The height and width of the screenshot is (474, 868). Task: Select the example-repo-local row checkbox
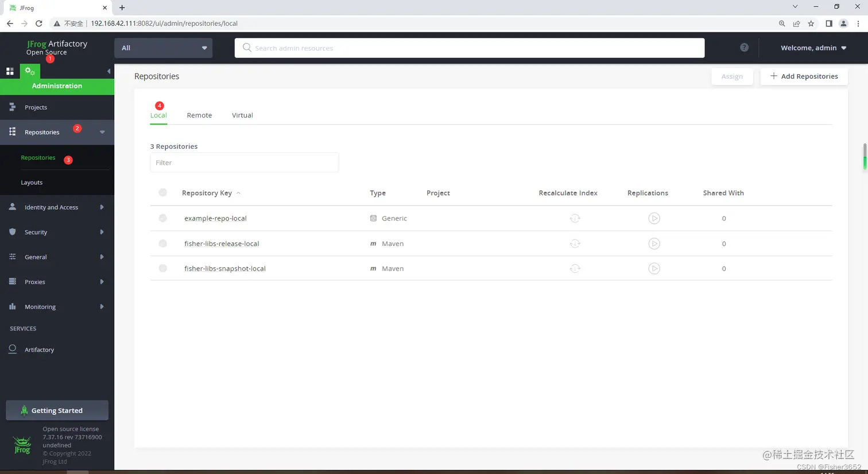click(163, 218)
